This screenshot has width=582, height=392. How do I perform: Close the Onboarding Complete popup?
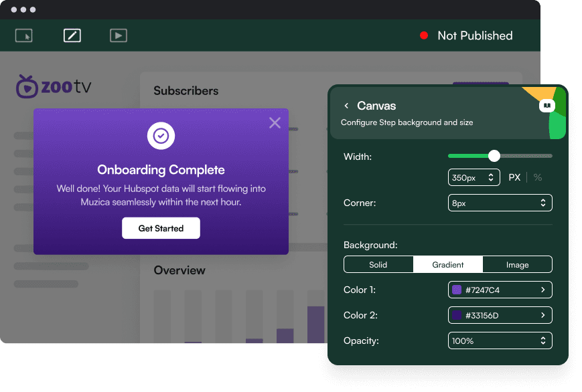pos(275,122)
